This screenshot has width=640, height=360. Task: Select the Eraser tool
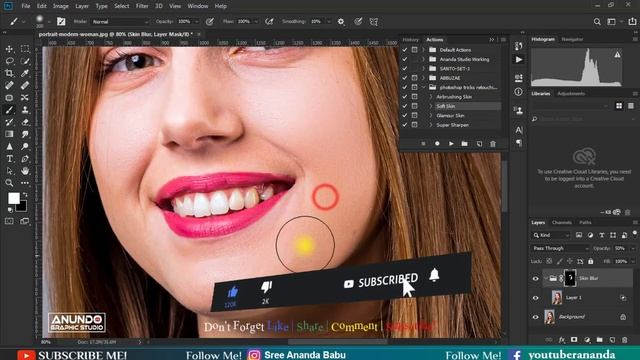coord(25,122)
